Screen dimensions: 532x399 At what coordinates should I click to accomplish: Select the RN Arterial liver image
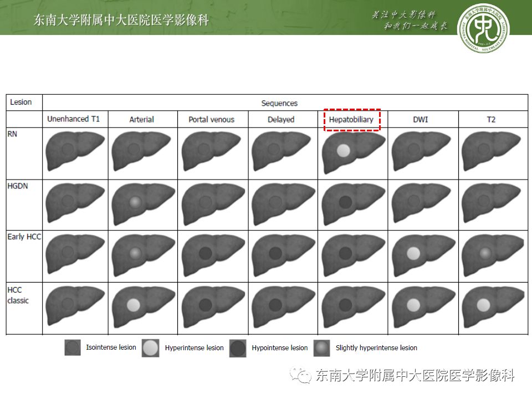point(141,151)
